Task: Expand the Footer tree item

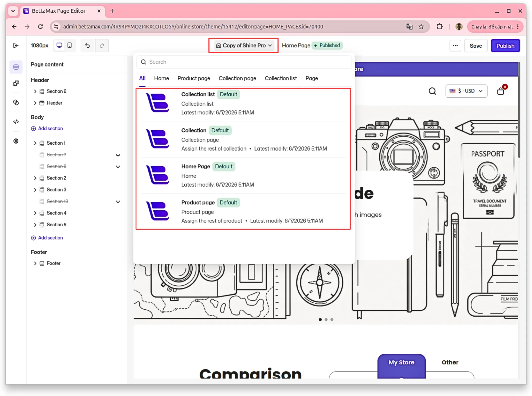Action: (x=35, y=263)
